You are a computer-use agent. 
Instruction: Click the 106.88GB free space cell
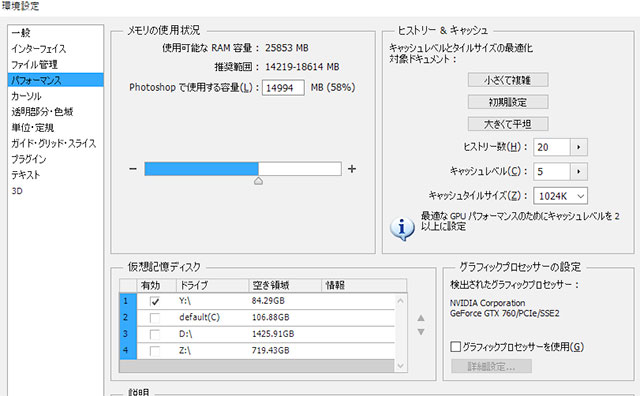pyautogui.click(x=271, y=317)
